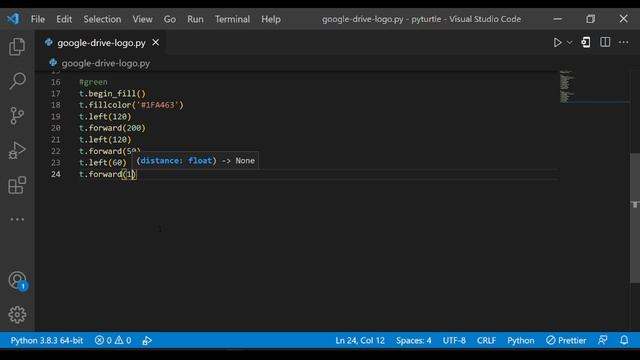Viewport: 640px width, 360px height.
Task: Open the Help menu
Action: [x=271, y=19]
